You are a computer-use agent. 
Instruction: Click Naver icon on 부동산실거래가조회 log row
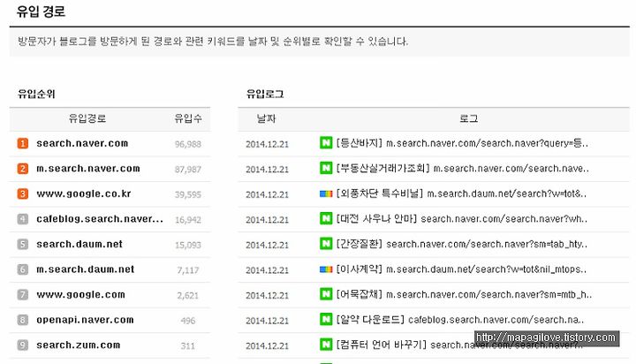click(326, 168)
